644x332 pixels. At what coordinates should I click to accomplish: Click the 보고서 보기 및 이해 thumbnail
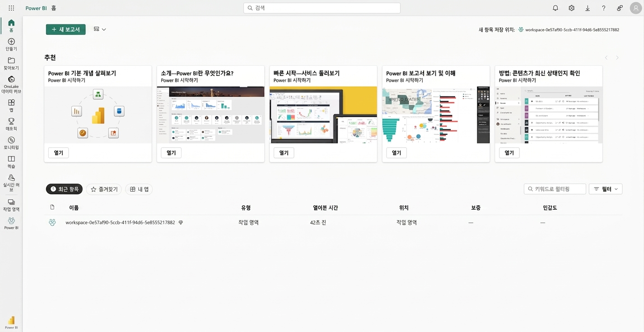tap(436, 115)
